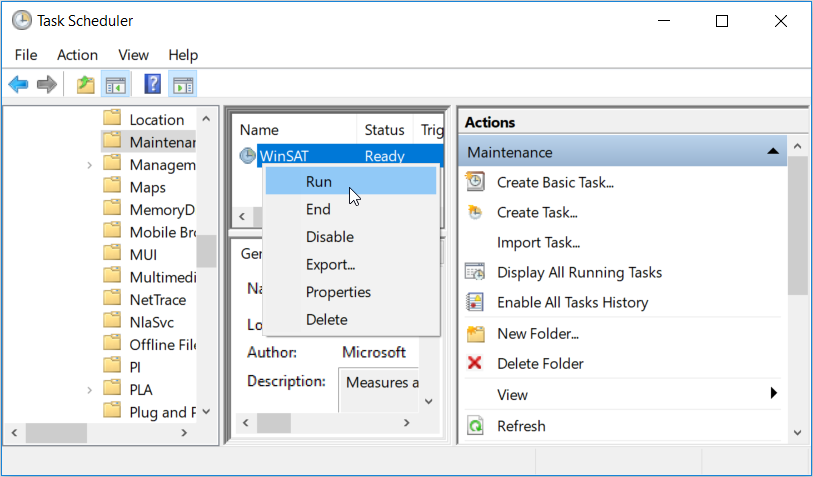Click the Description box scroll down arrow

point(429,401)
